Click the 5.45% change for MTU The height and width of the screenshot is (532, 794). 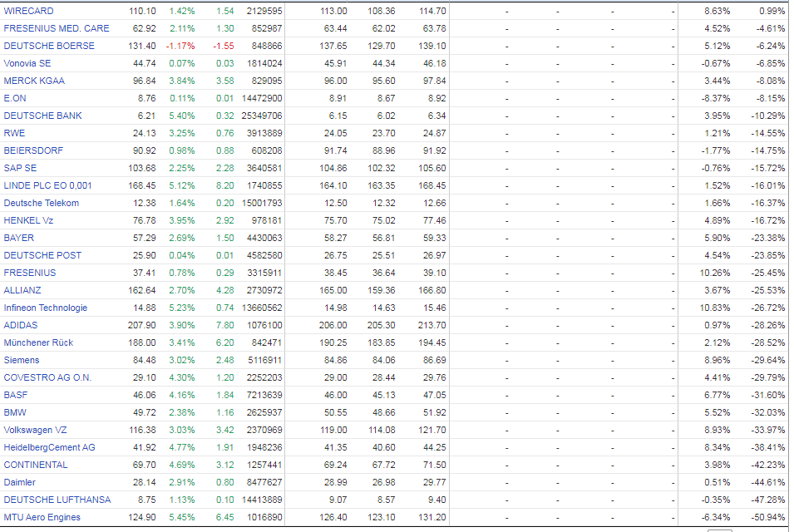tap(182, 517)
